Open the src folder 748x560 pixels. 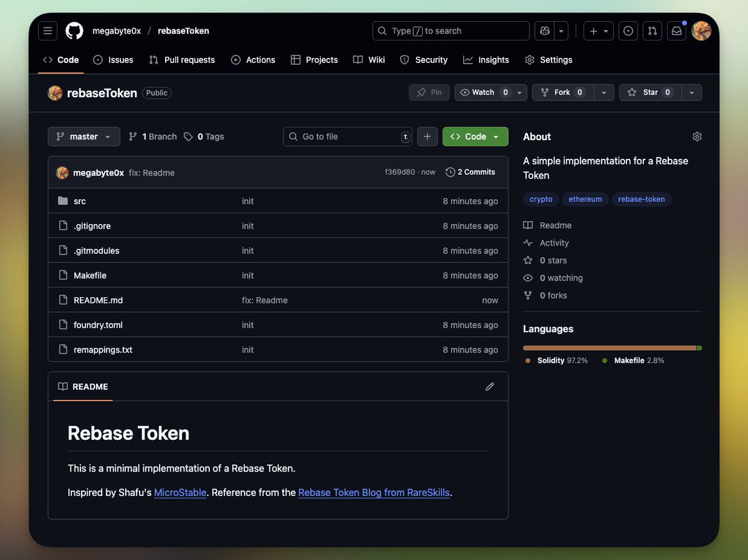pyautogui.click(x=80, y=201)
